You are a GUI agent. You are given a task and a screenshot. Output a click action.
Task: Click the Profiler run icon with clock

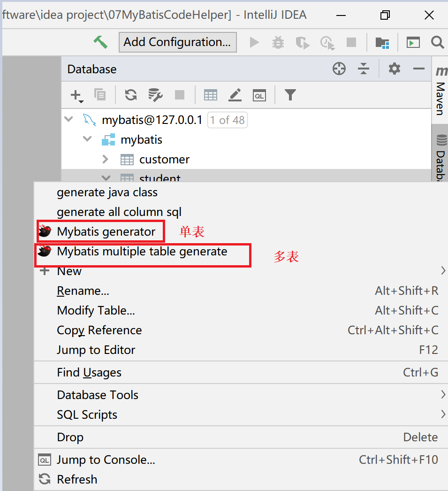[x=327, y=43]
